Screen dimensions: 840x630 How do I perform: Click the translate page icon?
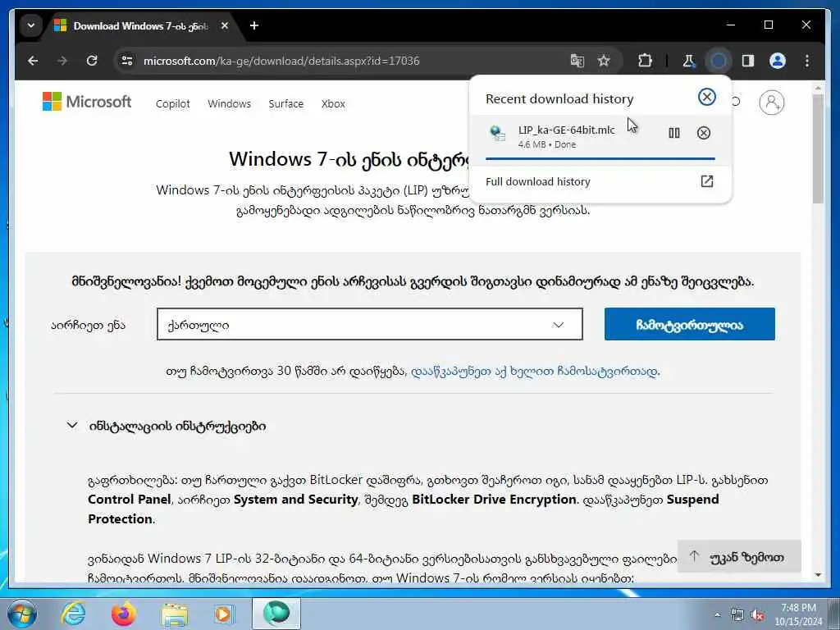(577, 61)
